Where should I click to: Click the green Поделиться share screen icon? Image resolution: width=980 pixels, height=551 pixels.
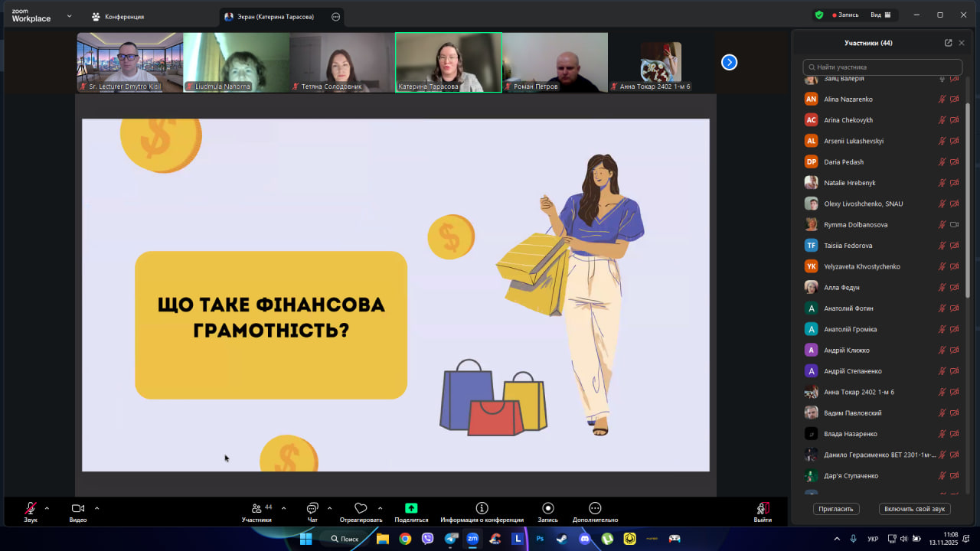point(411,509)
